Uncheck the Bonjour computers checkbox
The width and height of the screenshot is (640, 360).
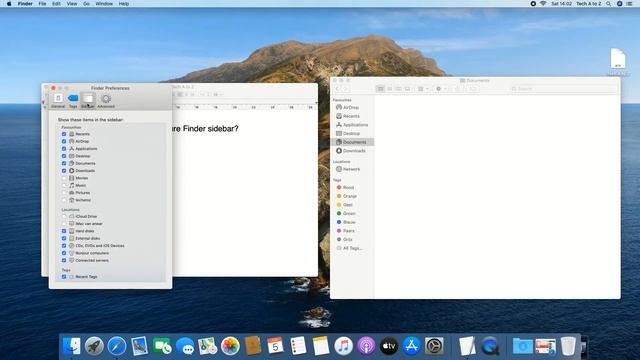point(64,253)
